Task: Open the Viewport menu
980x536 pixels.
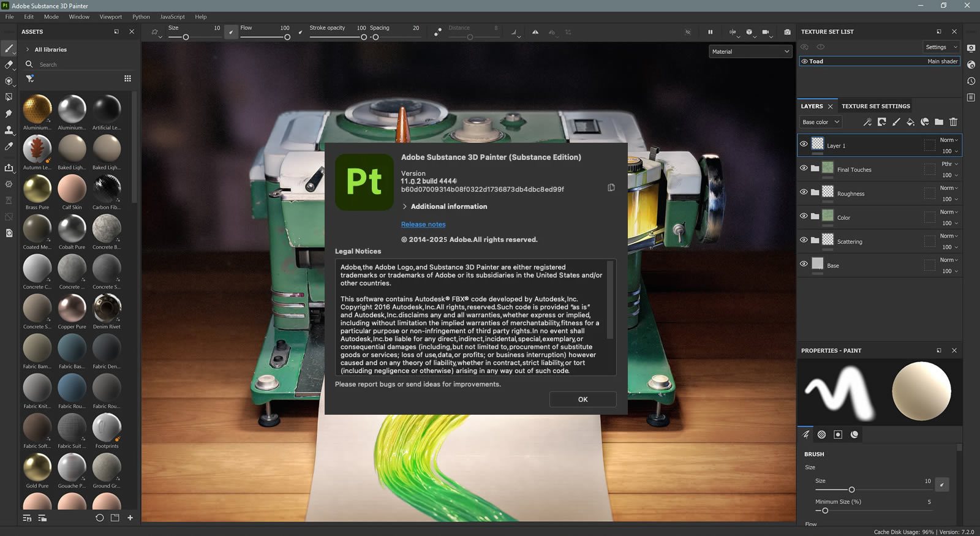Action: coord(110,17)
